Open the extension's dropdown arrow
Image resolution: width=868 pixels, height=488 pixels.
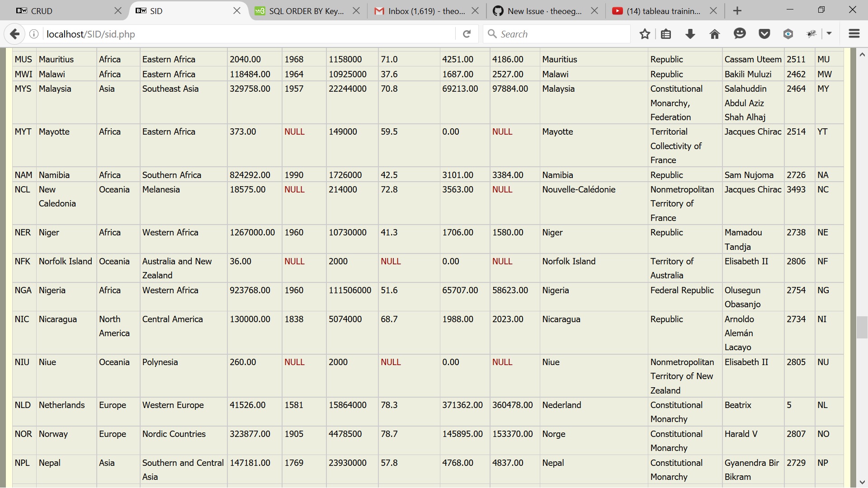click(830, 33)
